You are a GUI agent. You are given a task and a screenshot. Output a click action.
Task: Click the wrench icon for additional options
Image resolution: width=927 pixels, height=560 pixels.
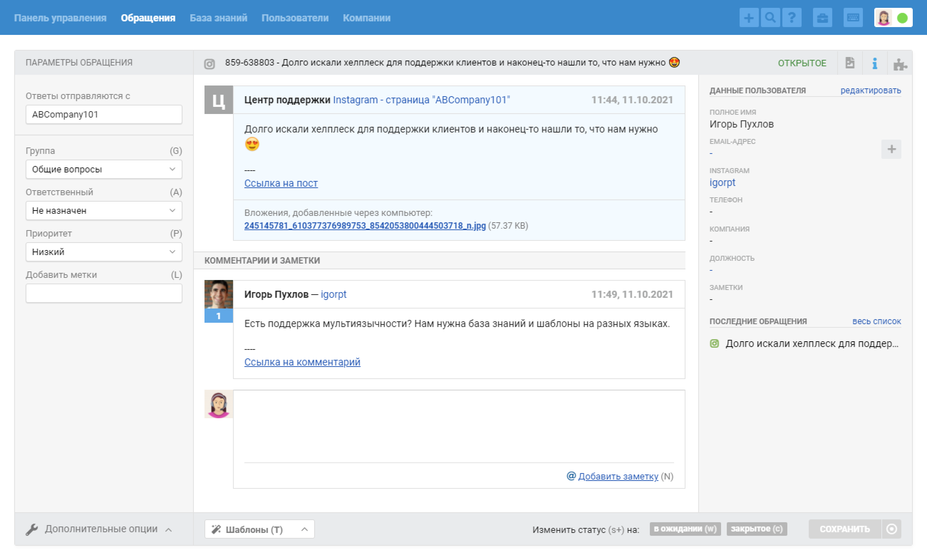click(32, 529)
